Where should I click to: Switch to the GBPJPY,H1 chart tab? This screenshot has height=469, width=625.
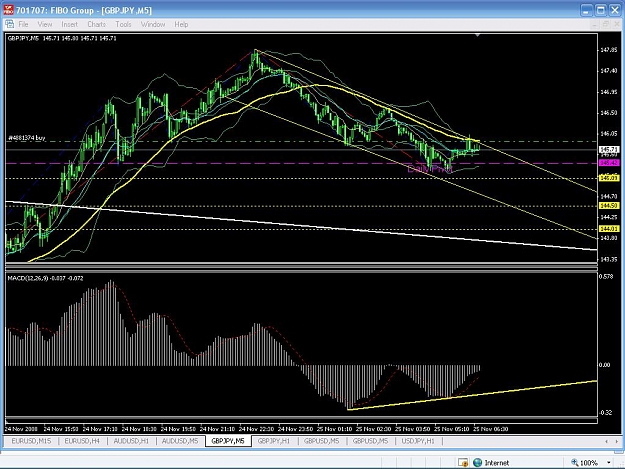coord(274,441)
